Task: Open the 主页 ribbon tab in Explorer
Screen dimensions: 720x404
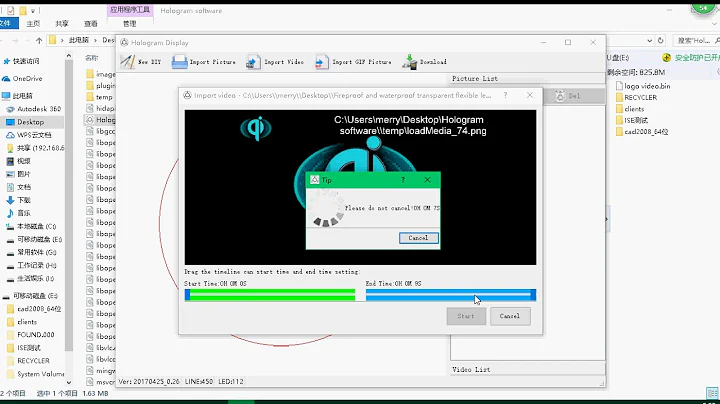Action: click(33, 23)
